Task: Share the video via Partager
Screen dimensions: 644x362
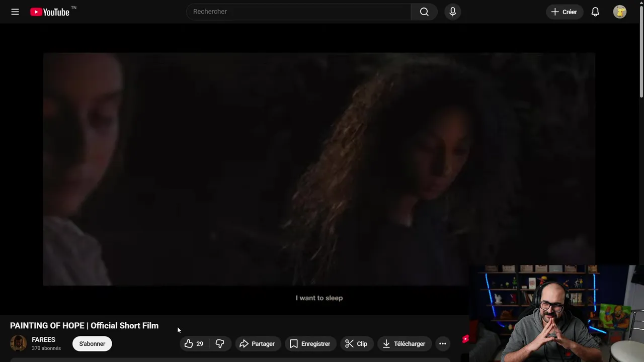Action: point(257,344)
